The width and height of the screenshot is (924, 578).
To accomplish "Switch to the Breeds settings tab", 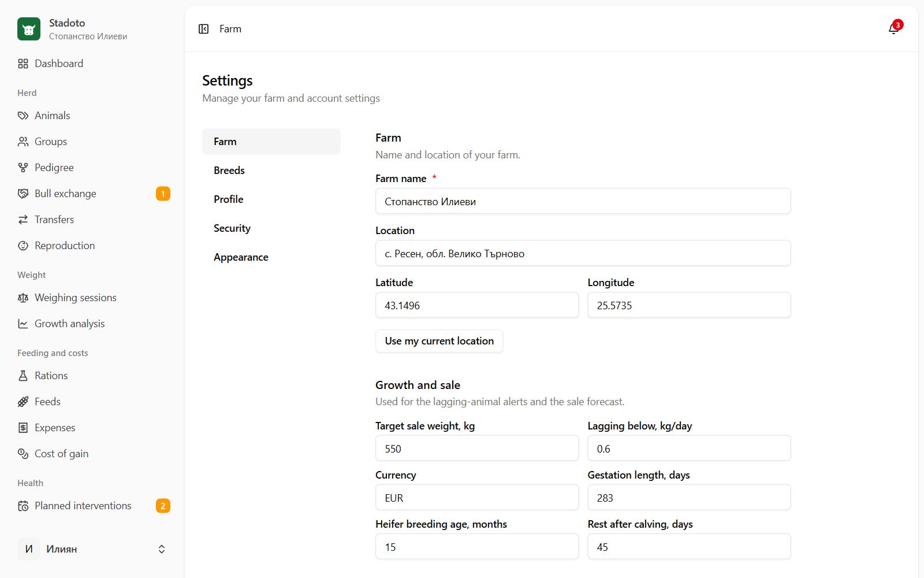I will click(271, 171).
